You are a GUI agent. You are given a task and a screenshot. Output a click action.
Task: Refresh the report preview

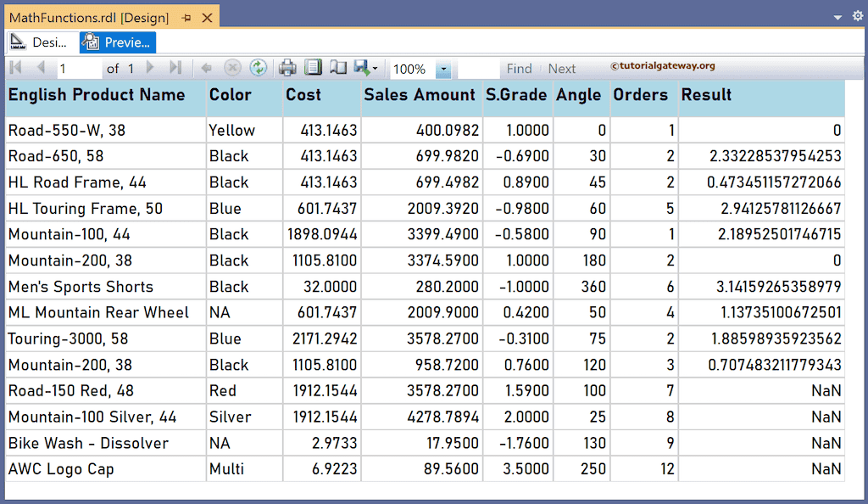pyautogui.click(x=258, y=68)
